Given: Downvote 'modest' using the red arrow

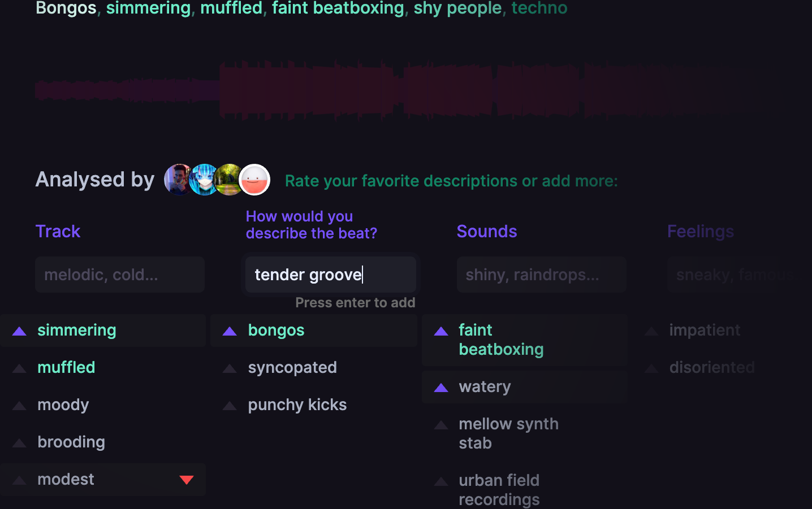Looking at the screenshot, I should click(187, 480).
